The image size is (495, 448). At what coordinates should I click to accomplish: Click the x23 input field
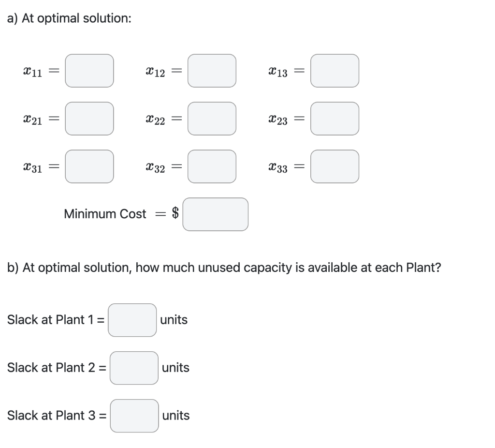335,118
